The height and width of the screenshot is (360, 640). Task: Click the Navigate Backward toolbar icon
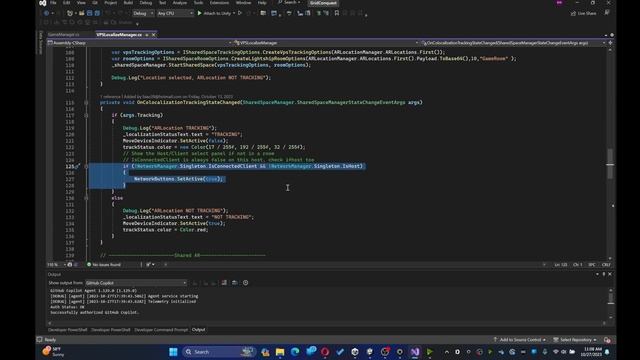click(46, 13)
